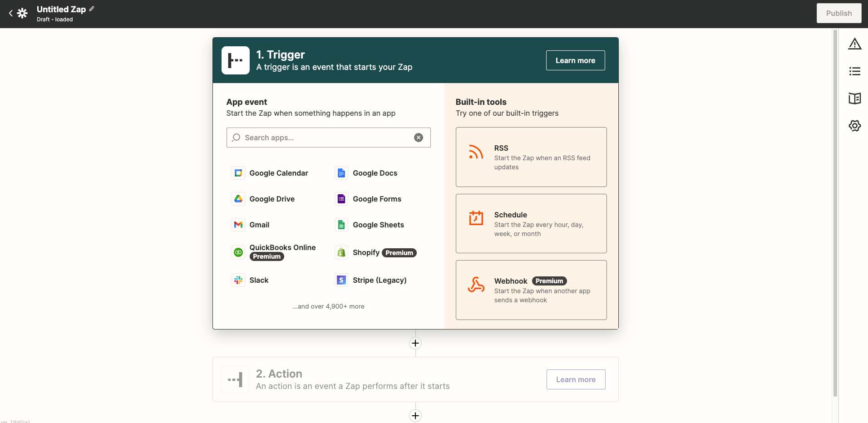The height and width of the screenshot is (423, 868).
Task: Click the RSS feed icon
Action: tap(476, 152)
